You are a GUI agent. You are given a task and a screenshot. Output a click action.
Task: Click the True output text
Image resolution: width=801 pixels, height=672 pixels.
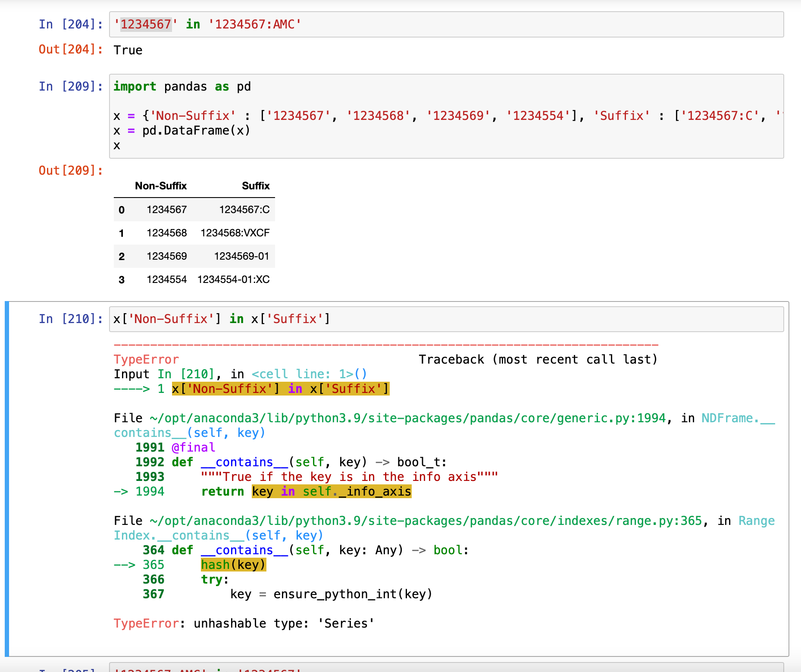point(128,50)
